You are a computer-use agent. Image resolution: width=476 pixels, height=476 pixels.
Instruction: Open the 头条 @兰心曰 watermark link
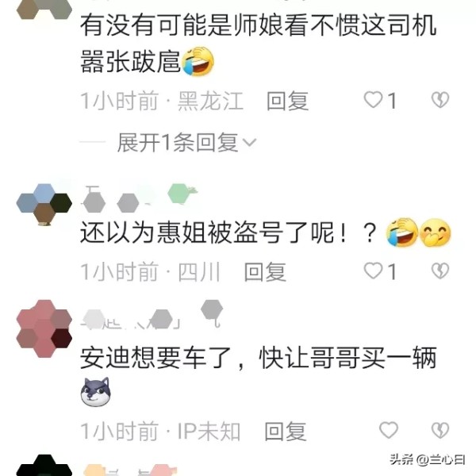pyautogui.click(x=428, y=459)
